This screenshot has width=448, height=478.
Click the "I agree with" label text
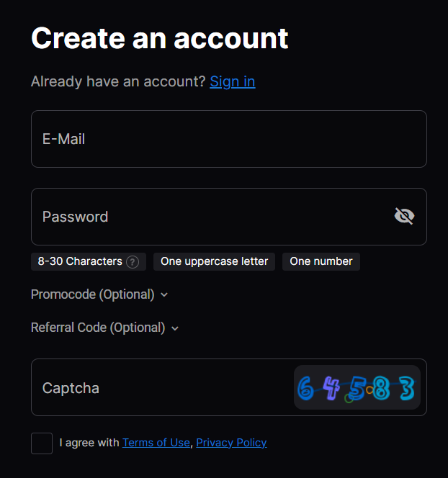(89, 443)
